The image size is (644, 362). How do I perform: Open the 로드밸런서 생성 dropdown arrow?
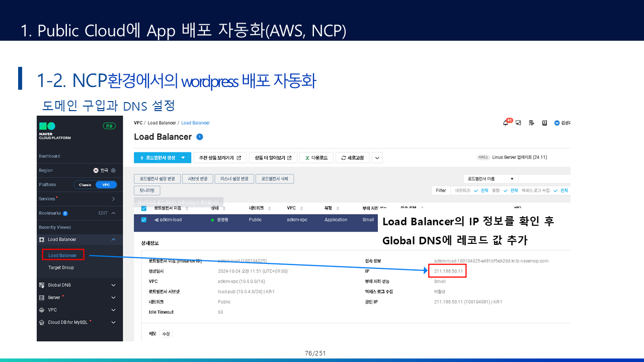[x=183, y=158]
